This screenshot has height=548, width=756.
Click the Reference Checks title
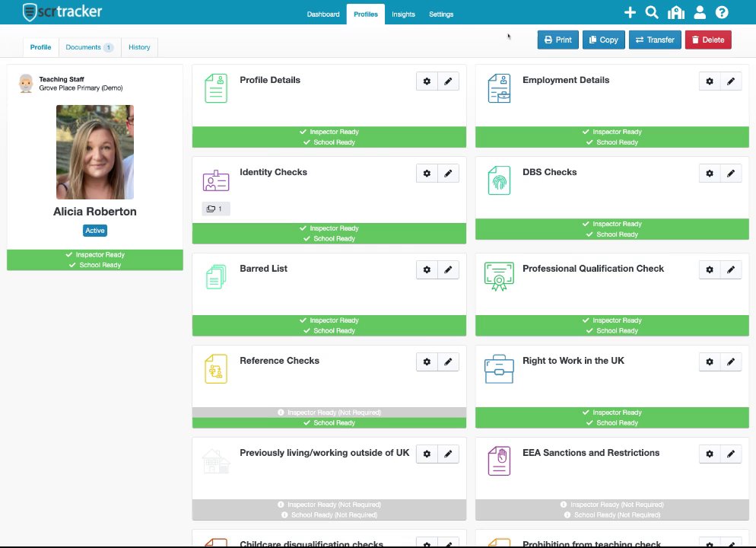(x=280, y=360)
